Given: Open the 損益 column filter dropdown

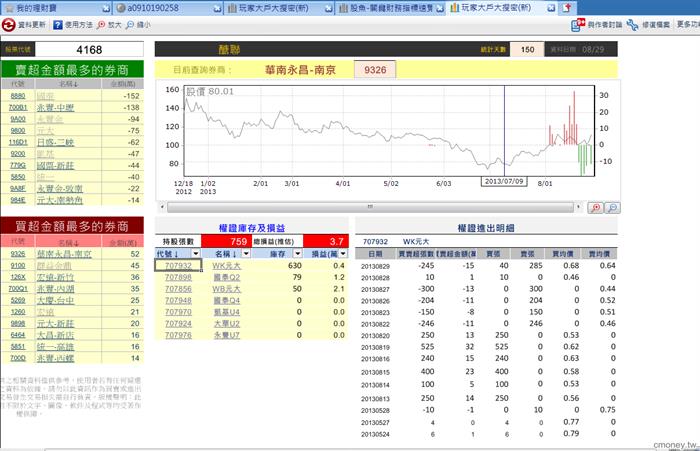Looking at the screenshot, I should coord(343,254).
